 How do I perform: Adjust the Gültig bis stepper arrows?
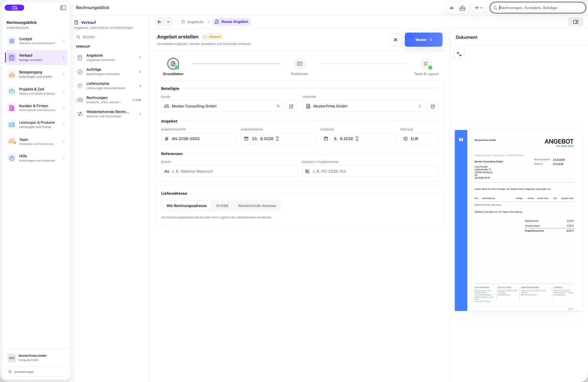pyautogui.click(x=357, y=139)
